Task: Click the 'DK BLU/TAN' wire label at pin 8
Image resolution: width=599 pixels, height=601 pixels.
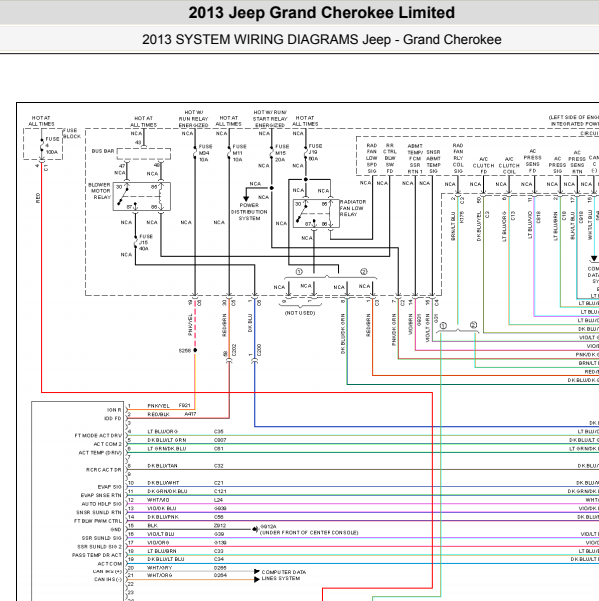Action: point(162,466)
